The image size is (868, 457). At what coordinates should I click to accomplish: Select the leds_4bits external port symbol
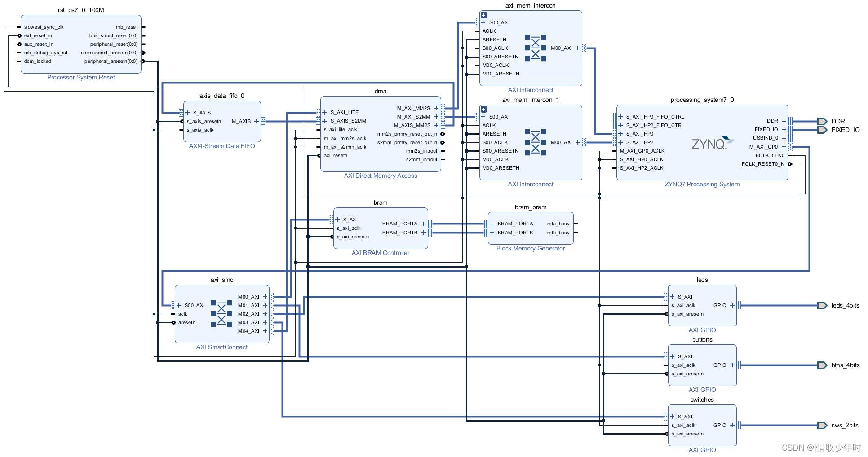822,305
